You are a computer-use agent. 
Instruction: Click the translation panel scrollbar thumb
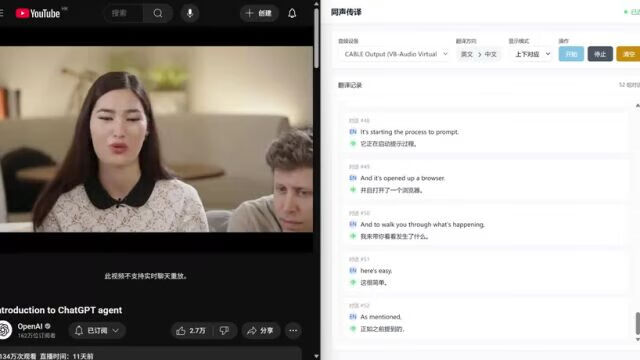(638, 323)
